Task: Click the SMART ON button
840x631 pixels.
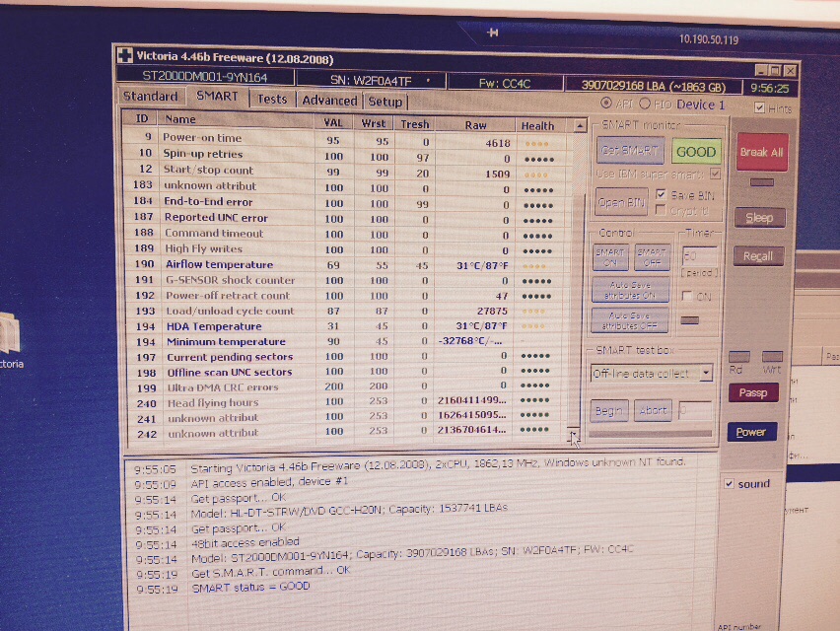Action: click(x=610, y=257)
